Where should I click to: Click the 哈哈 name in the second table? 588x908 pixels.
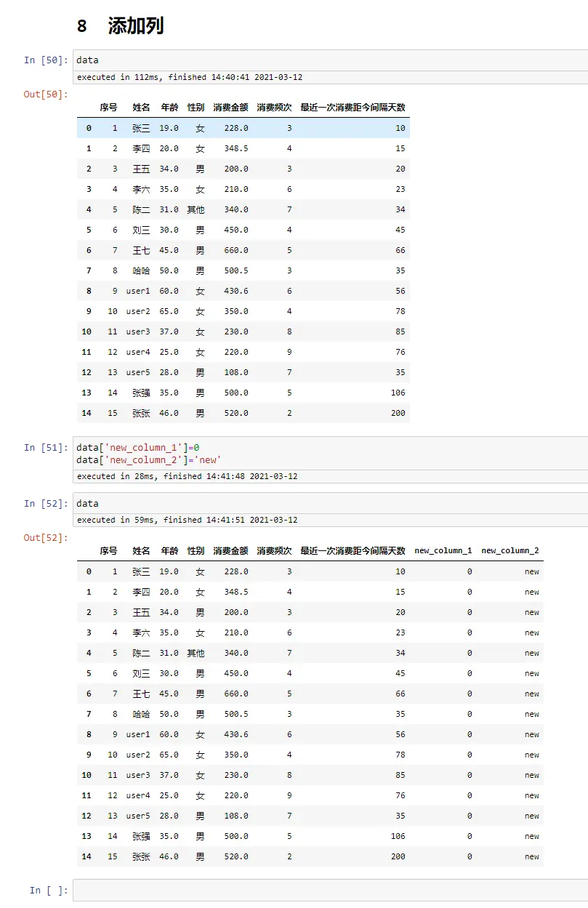coord(141,714)
